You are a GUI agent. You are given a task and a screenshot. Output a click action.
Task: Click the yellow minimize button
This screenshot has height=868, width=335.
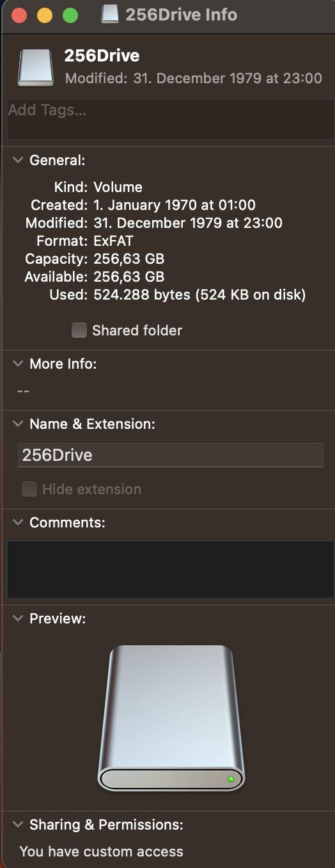pos(45,15)
